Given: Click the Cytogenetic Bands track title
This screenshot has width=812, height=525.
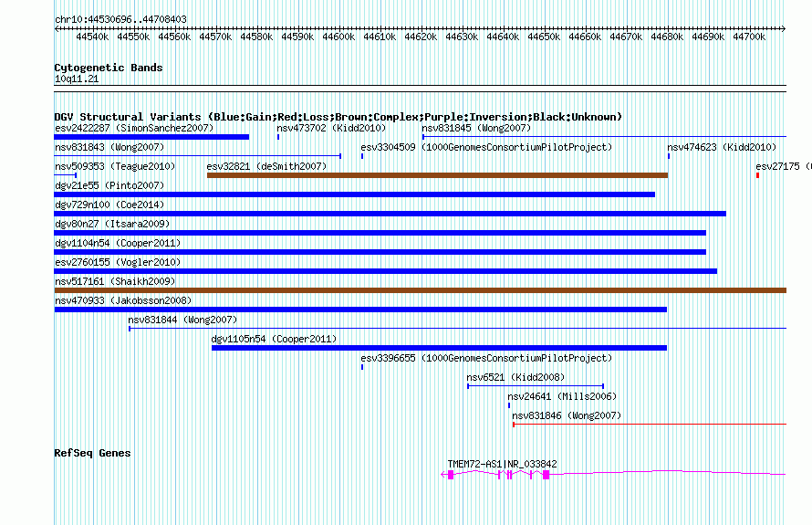Looking at the screenshot, I should click(109, 68).
